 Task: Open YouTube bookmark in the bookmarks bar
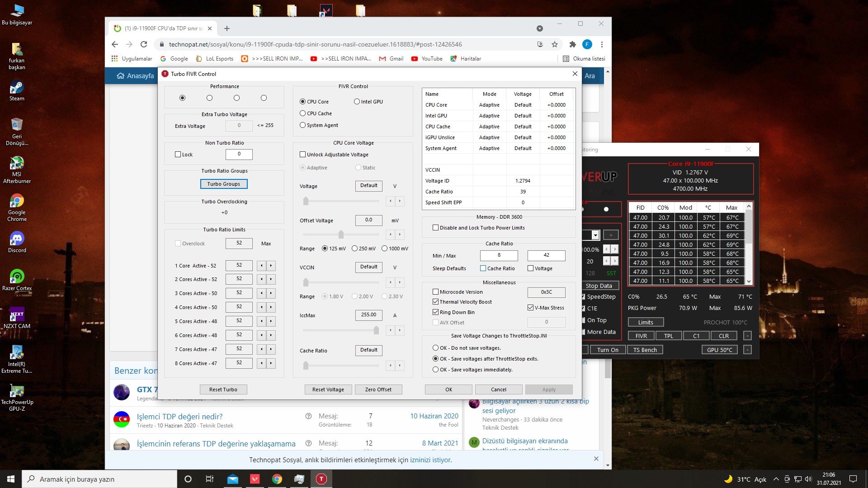(427, 59)
